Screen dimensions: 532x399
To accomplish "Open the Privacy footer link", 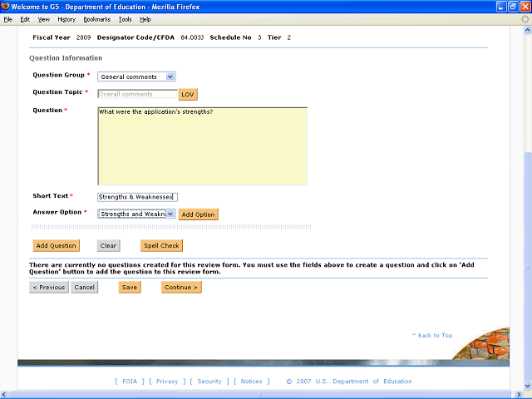I will pos(167,382).
